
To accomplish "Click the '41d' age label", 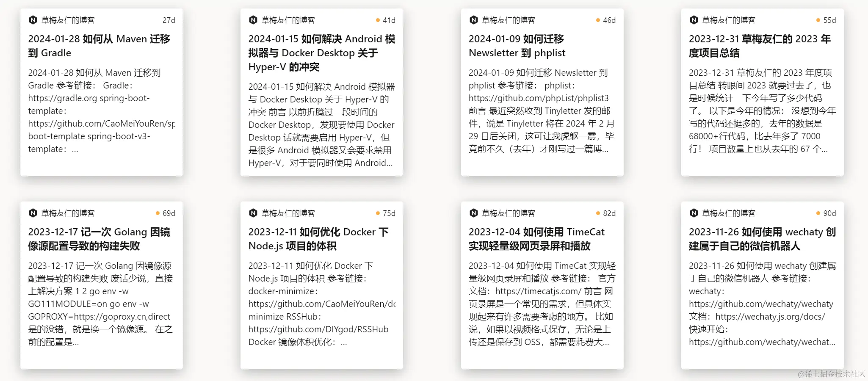I will click(x=389, y=20).
